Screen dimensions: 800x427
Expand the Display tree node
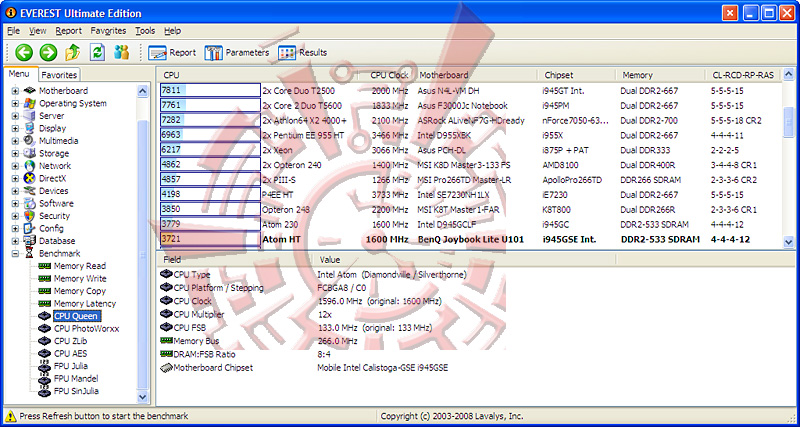15,129
